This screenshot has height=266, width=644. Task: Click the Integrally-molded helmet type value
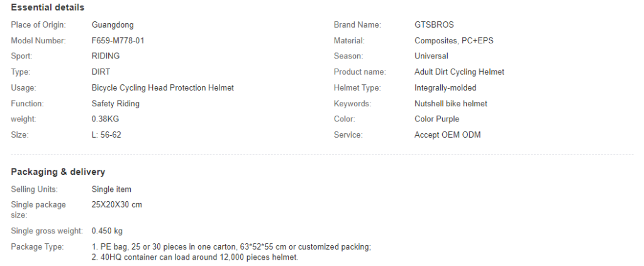(445, 87)
